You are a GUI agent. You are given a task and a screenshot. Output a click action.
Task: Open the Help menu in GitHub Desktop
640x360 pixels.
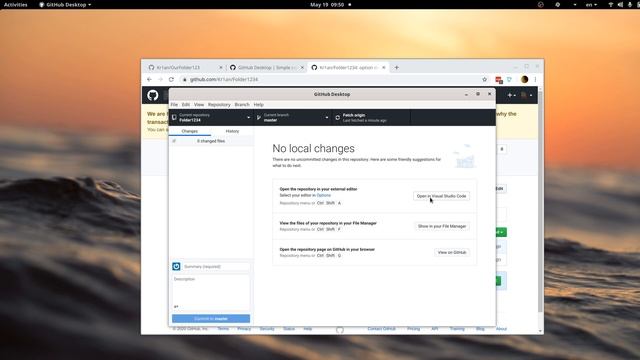pyautogui.click(x=258, y=104)
